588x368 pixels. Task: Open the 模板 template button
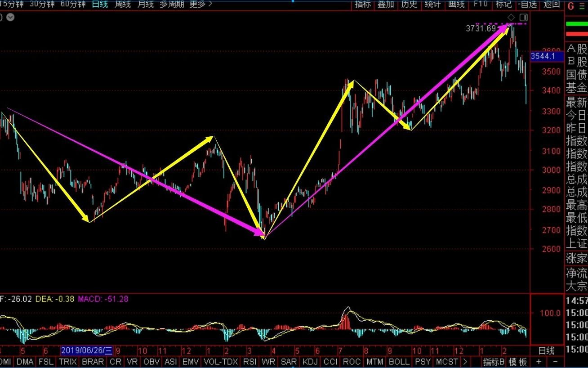coord(518,362)
